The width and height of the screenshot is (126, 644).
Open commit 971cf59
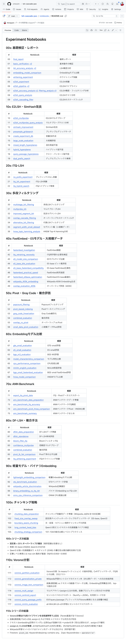102,23
